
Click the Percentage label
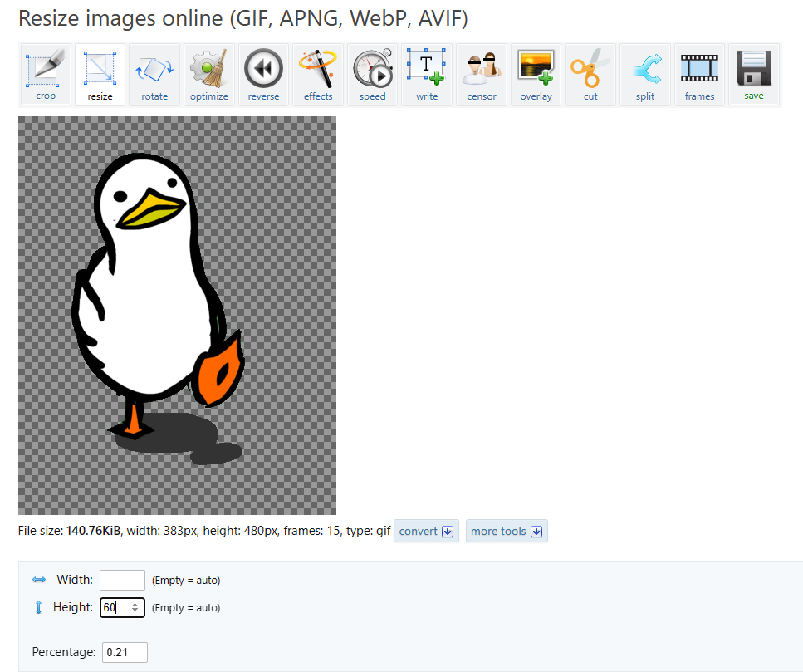pos(64,652)
